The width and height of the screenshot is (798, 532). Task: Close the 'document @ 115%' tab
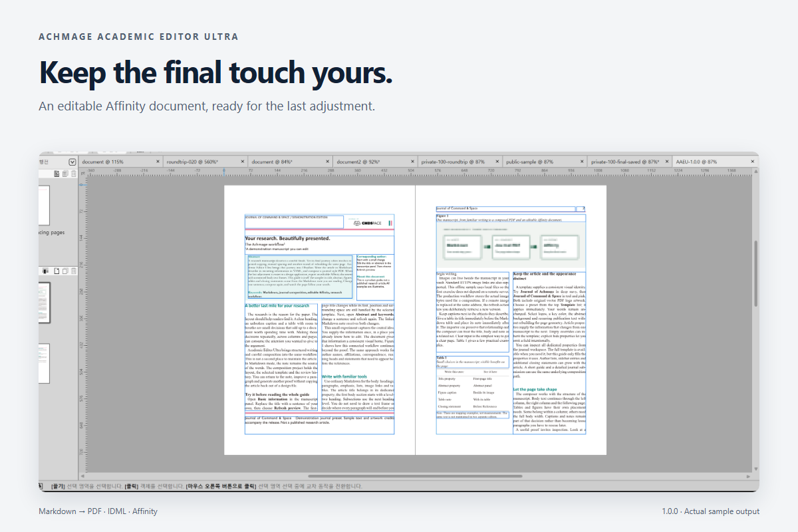158,162
